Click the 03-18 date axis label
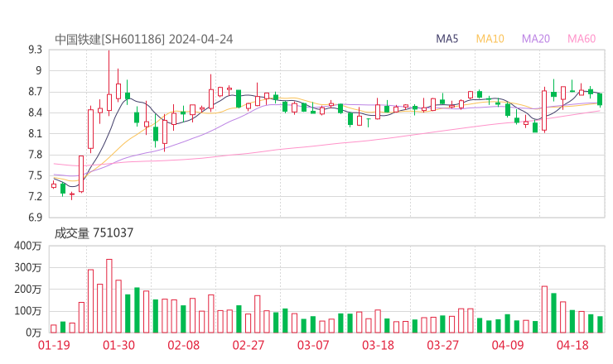 point(378,345)
